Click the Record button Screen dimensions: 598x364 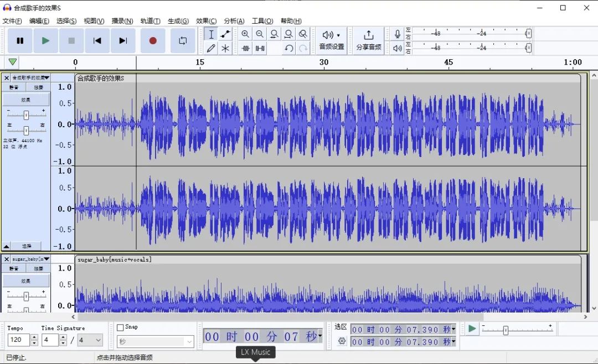(153, 40)
